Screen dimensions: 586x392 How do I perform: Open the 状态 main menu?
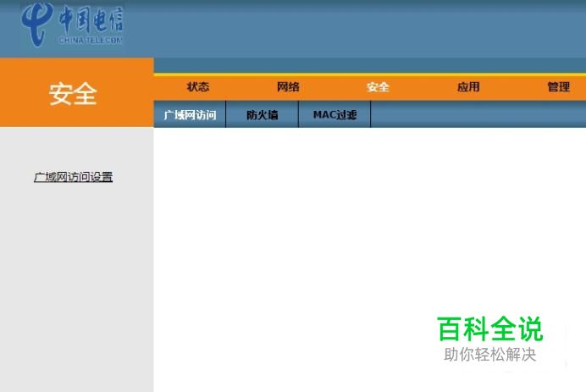[x=197, y=87]
